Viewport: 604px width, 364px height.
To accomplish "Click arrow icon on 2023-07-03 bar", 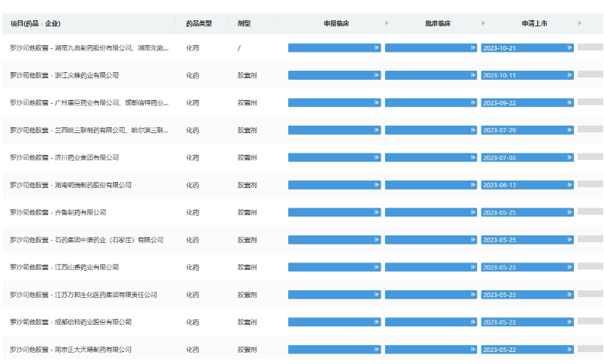I will [570, 158].
